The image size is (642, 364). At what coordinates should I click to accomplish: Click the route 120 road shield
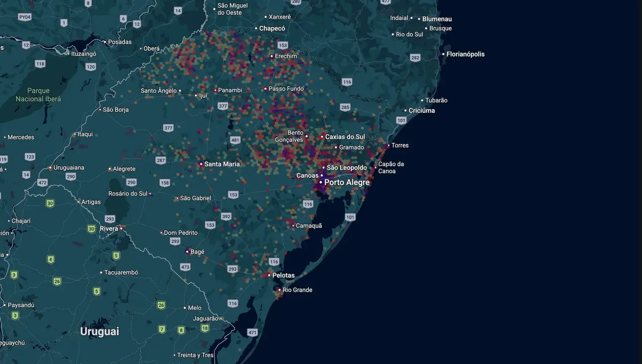click(x=90, y=67)
